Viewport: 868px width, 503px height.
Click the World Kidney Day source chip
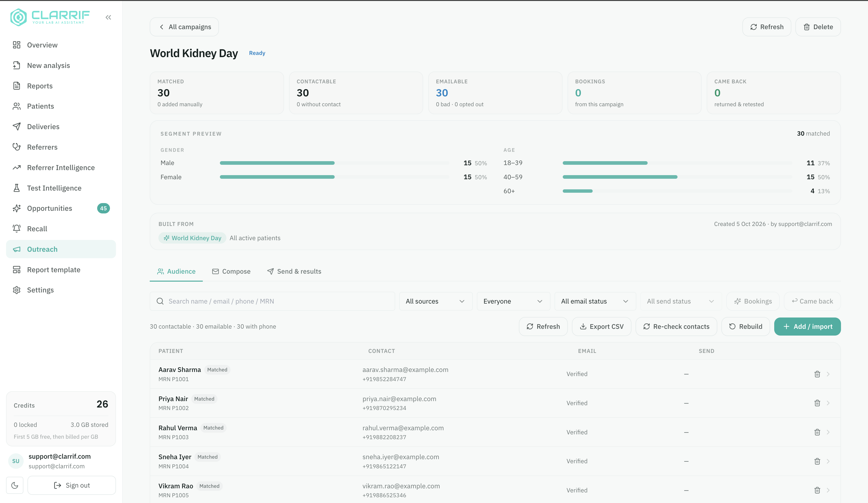(192, 238)
